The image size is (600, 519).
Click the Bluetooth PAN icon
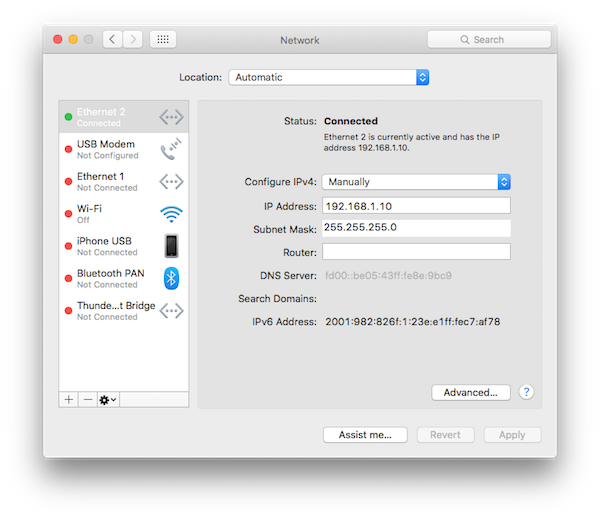(171, 278)
